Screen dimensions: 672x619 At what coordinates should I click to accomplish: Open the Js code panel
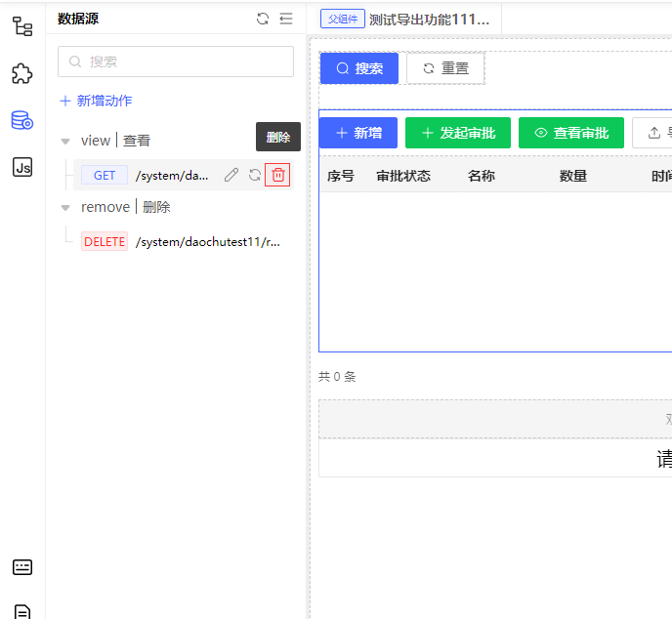click(x=22, y=167)
